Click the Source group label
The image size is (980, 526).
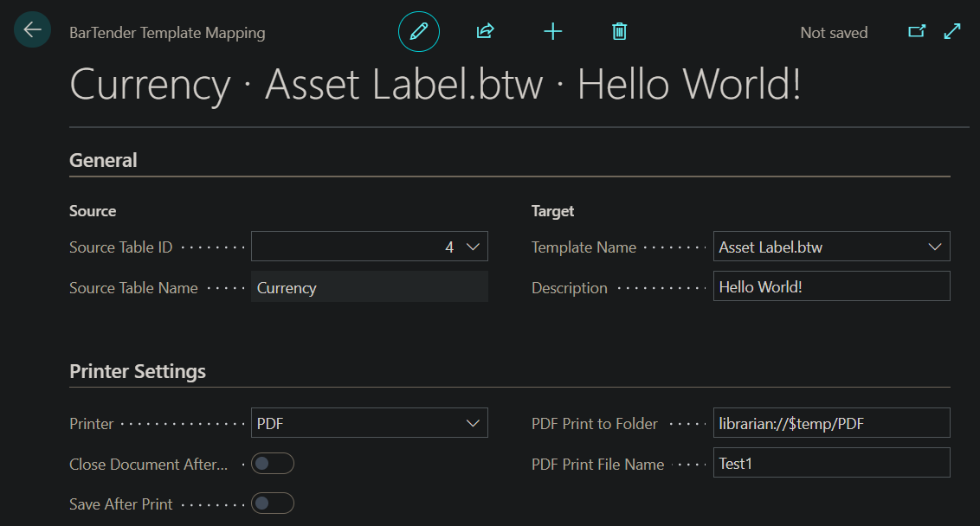tap(93, 211)
